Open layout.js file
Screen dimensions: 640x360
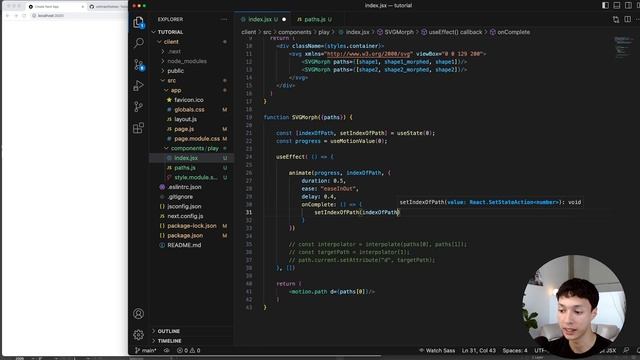(x=185, y=119)
